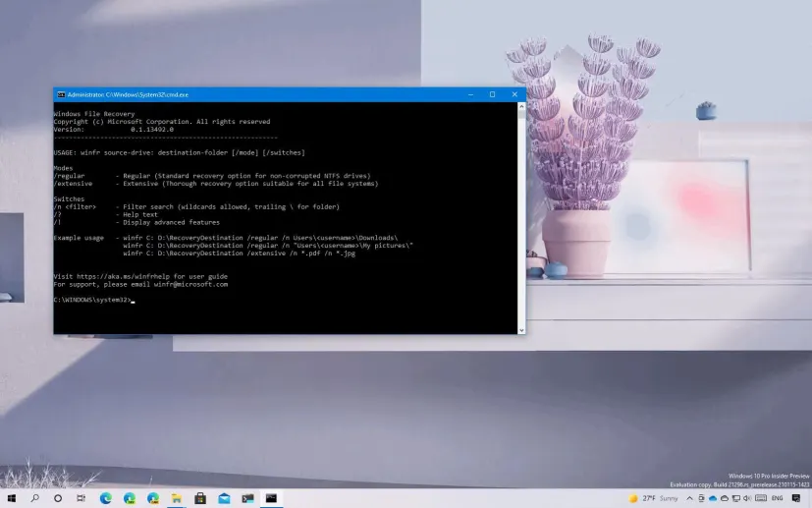The image size is (812, 508).
Task: Click cmd scrollbar up arrow
Action: 521,106
